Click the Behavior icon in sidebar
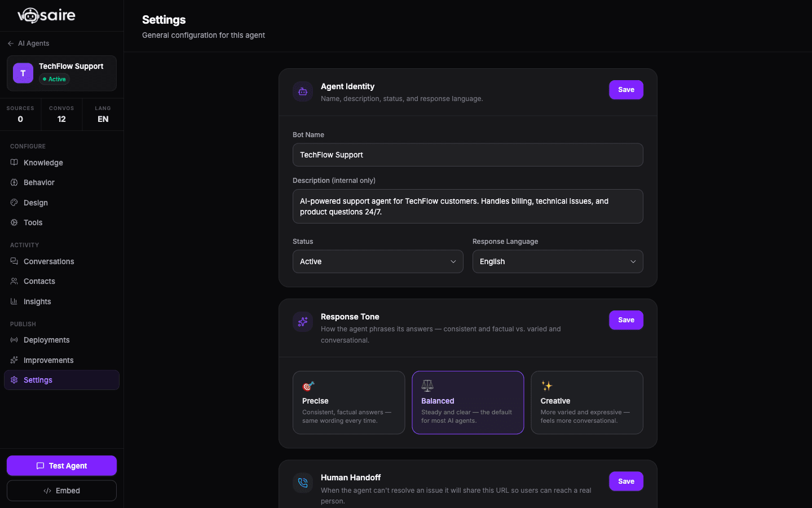The image size is (812, 508). pos(14,182)
